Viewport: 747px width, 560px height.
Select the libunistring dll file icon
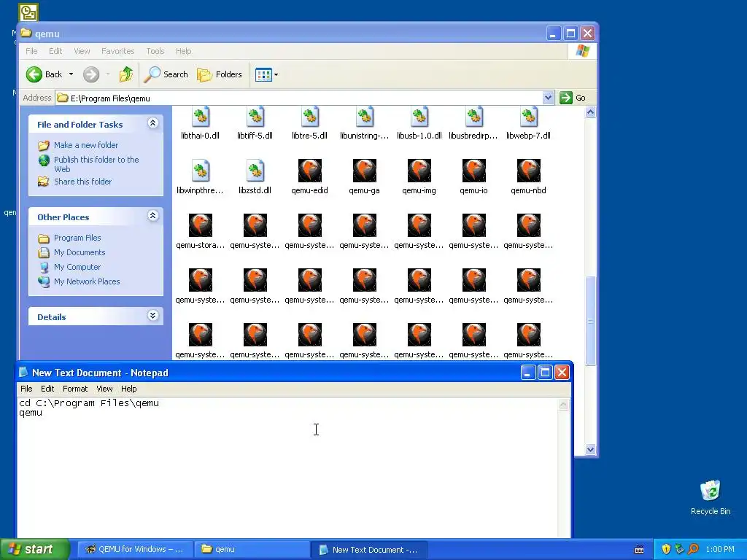(365, 117)
